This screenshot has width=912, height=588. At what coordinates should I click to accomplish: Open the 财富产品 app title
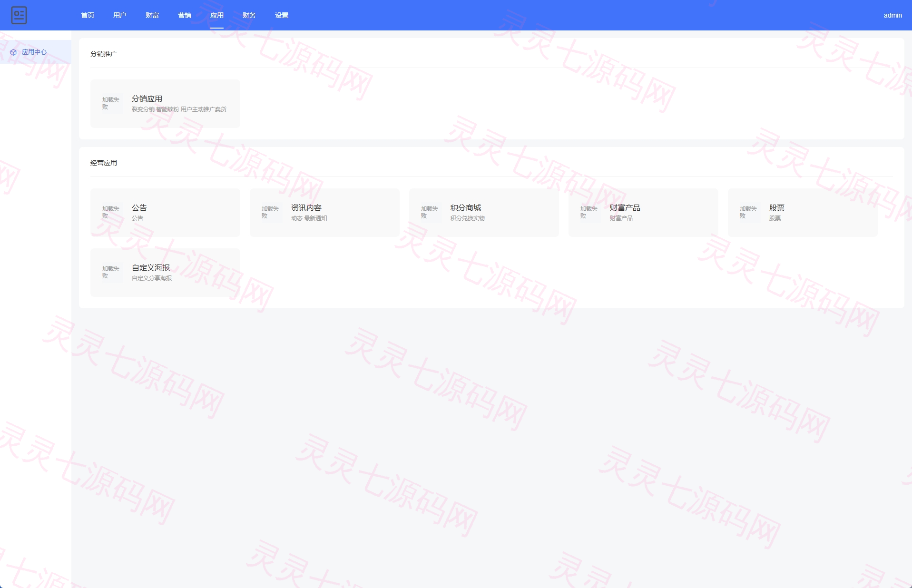625,207
